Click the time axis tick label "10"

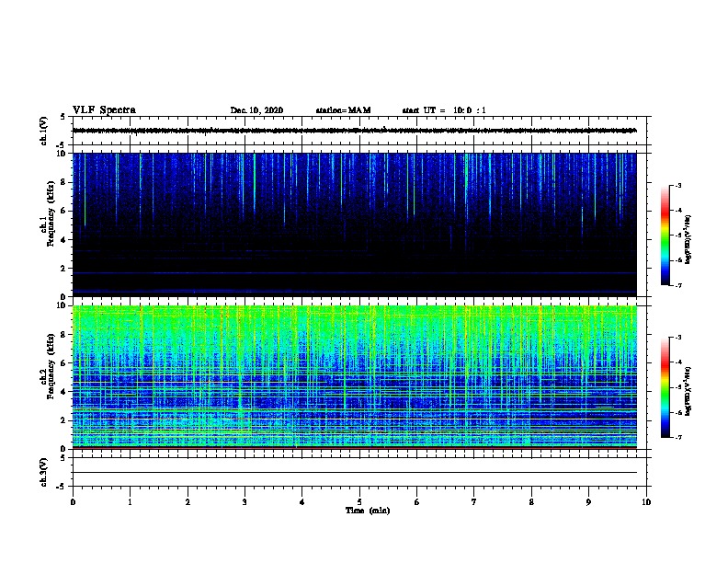tap(646, 502)
